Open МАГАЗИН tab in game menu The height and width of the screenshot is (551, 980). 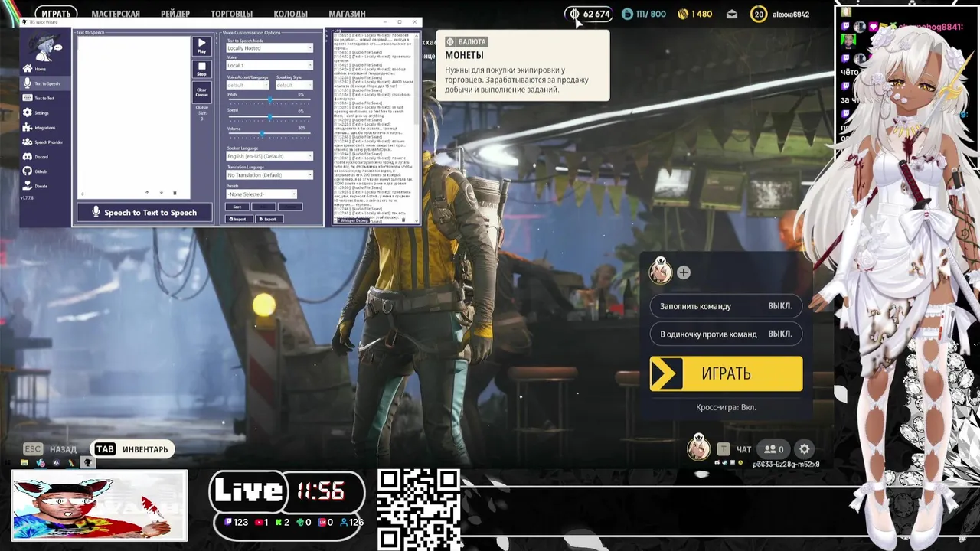(347, 14)
